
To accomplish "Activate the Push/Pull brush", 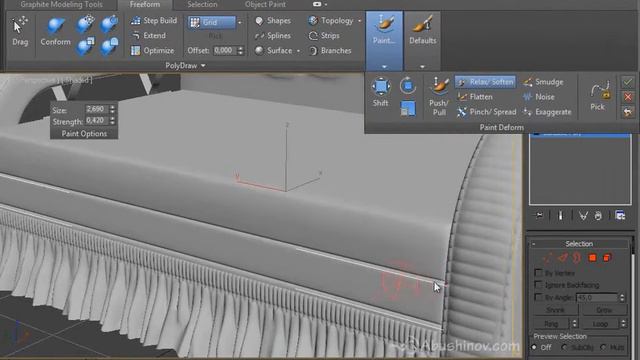I will click(x=439, y=97).
